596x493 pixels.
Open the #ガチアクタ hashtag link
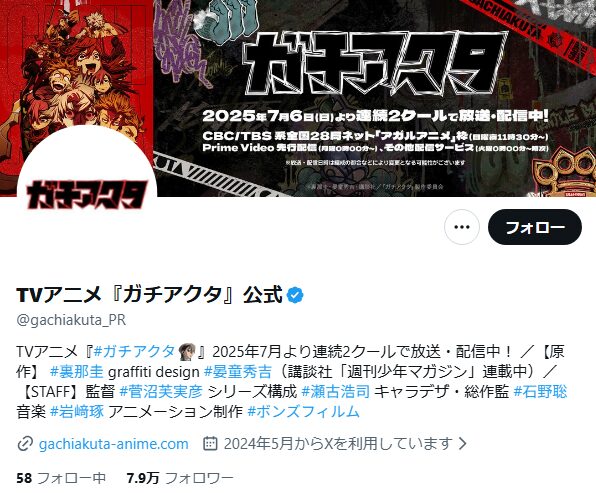pos(135,352)
